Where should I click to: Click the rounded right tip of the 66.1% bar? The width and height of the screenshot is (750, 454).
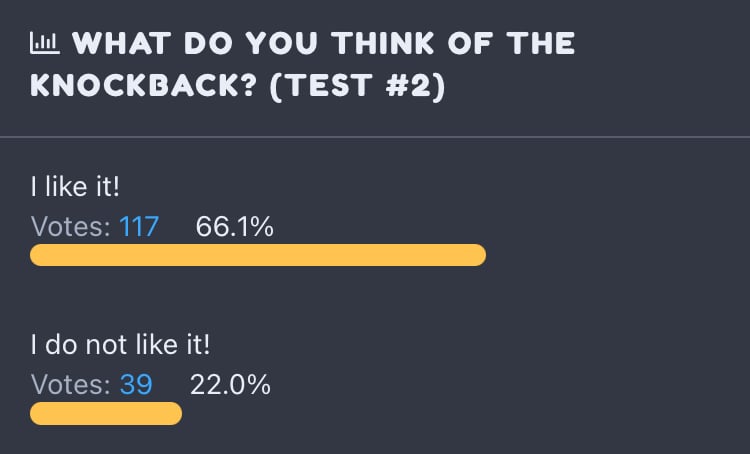point(478,255)
